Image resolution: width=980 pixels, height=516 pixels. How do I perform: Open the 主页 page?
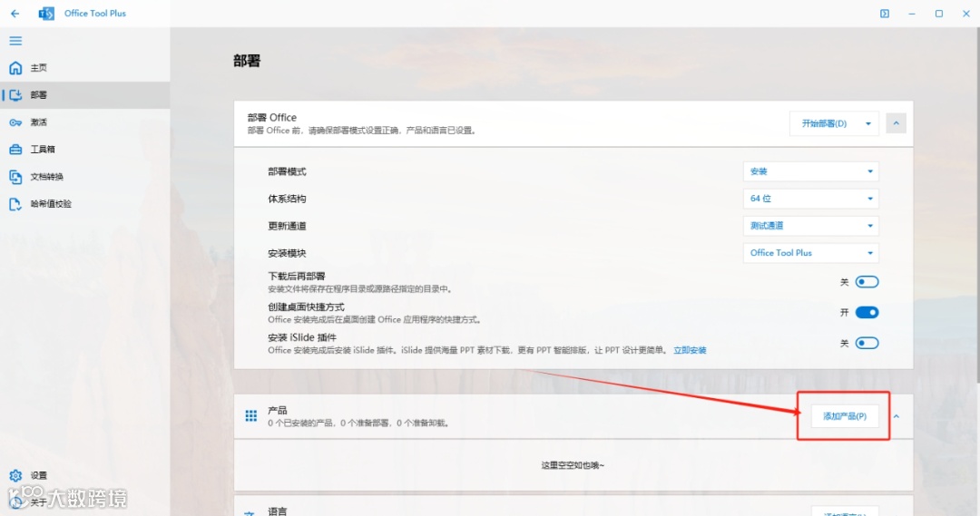tap(84, 67)
